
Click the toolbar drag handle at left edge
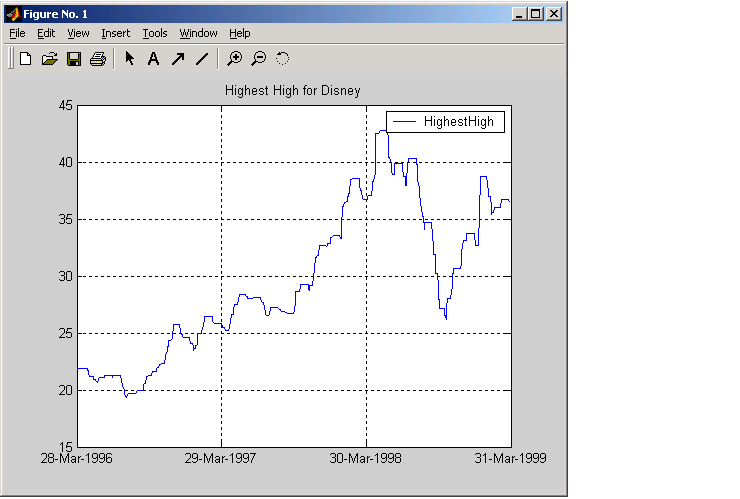[11, 59]
